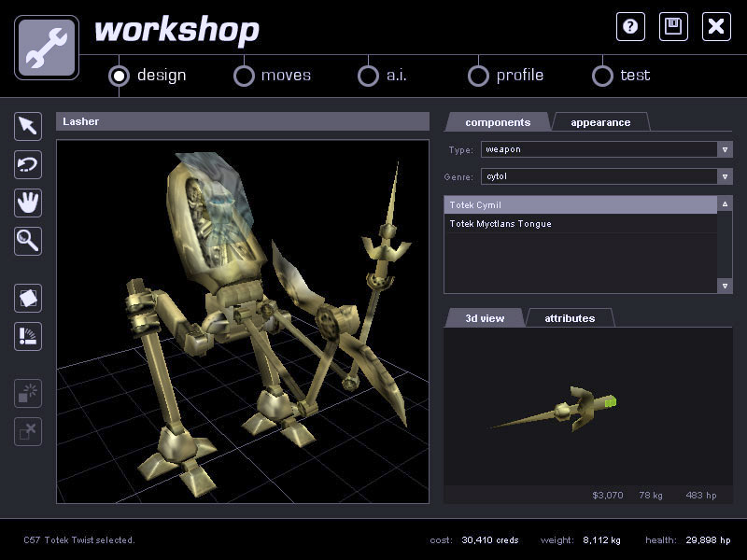Click the workshop wrench logo
Image resolution: width=747 pixels, height=560 pixels.
47,48
